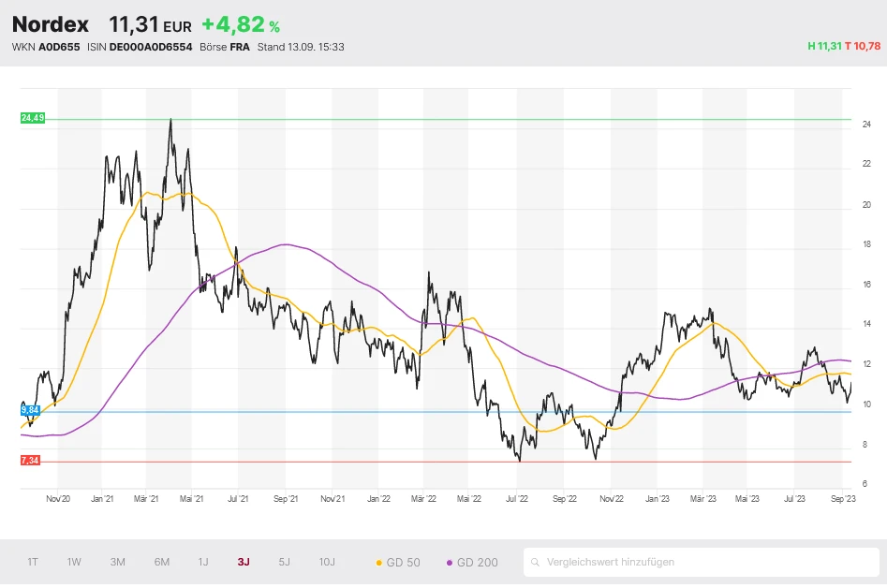Click the +4,82 % change value
The height and width of the screenshot is (588, 887).
pyautogui.click(x=241, y=25)
